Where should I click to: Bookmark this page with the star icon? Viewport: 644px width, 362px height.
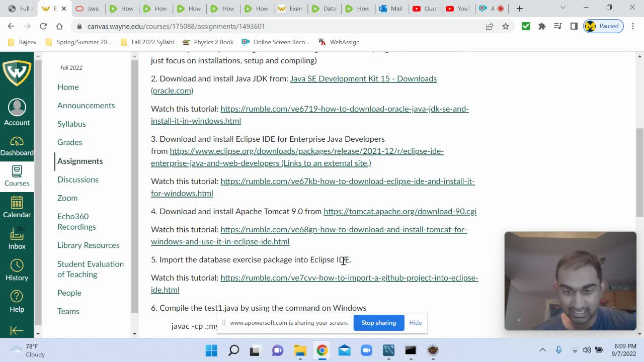point(506,26)
